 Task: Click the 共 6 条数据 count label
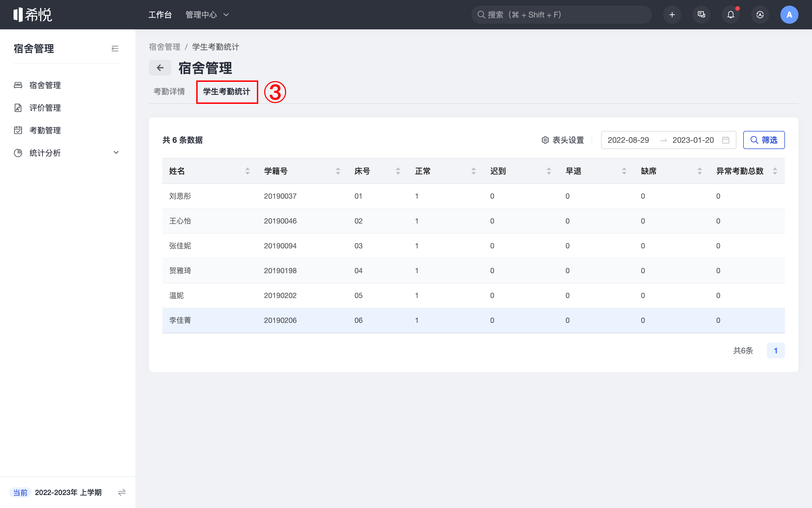[x=182, y=140]
